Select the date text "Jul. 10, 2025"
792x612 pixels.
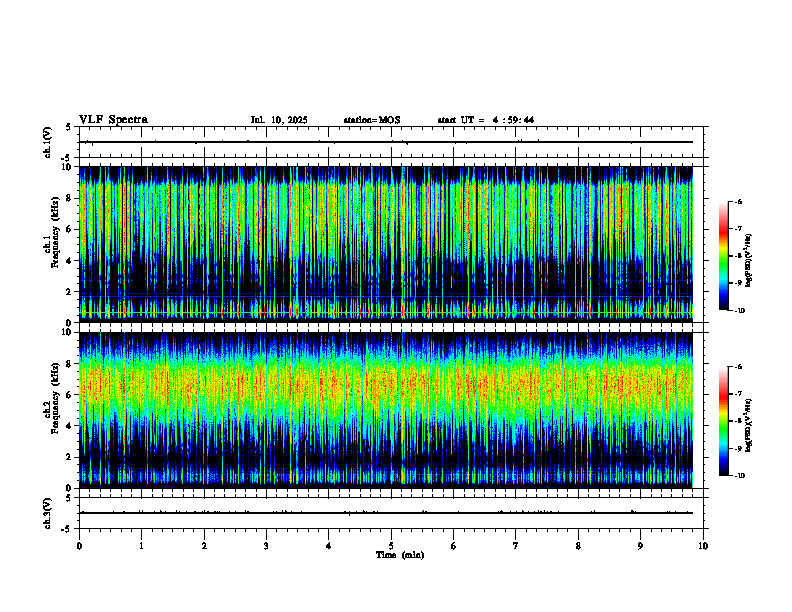tap(279, 120)
